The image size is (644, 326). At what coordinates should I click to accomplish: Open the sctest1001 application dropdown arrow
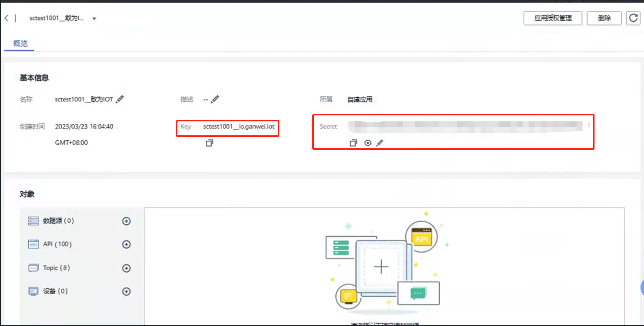[x=94, y=19]
